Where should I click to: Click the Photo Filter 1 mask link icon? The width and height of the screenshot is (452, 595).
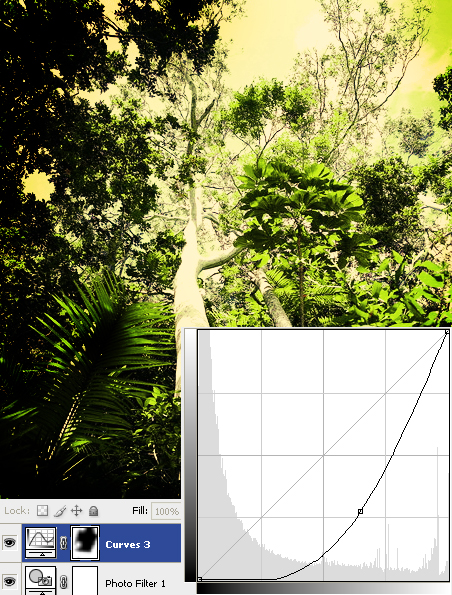pyautogui.click(x=63, y=582)
